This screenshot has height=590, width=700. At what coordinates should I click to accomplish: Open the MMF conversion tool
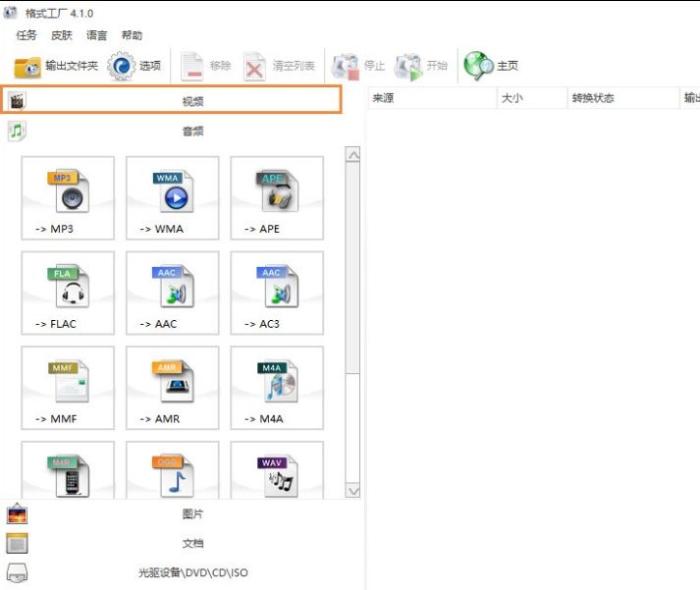68,387
